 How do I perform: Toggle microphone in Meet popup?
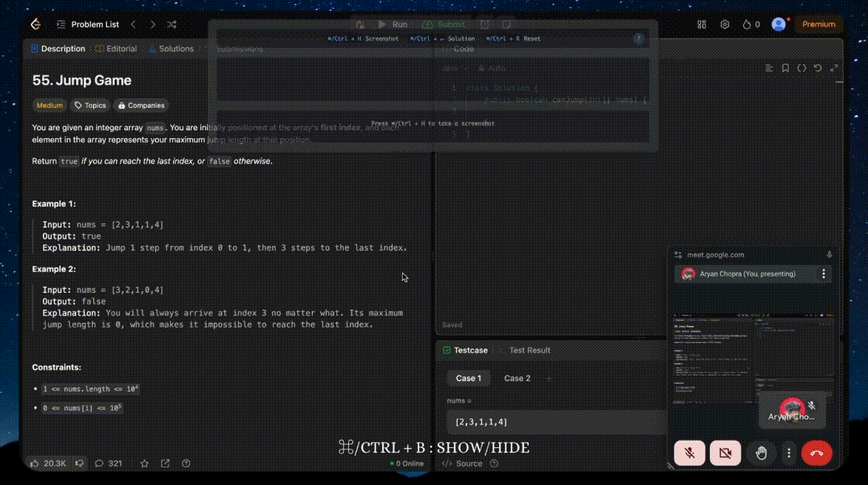click(x=689, y=453)
